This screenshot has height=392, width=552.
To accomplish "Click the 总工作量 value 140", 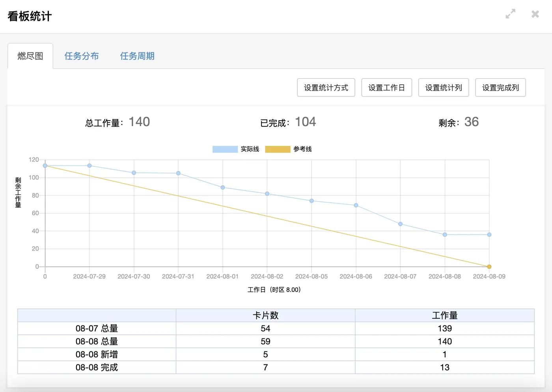I will click(139, 122).
